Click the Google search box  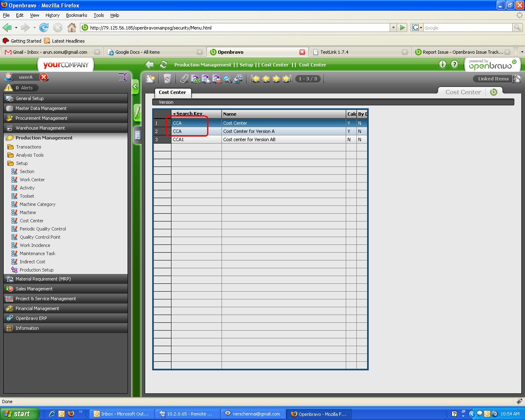(467, 28)
